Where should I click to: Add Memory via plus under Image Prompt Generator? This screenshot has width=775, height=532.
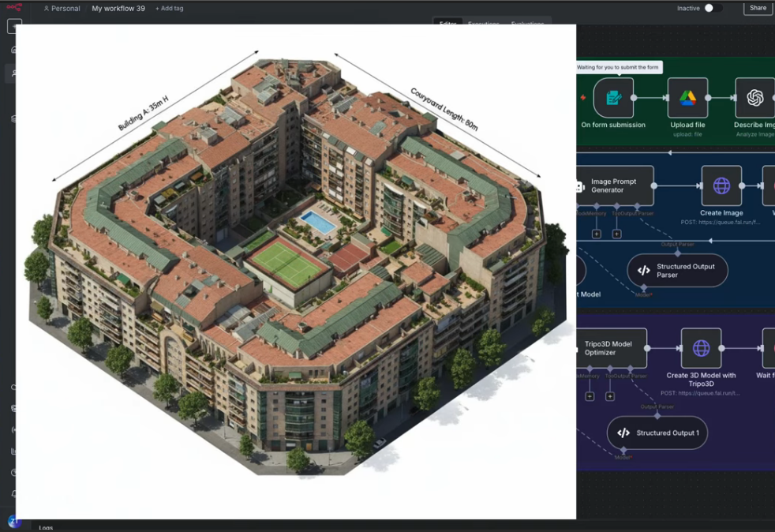pos(596,234)
